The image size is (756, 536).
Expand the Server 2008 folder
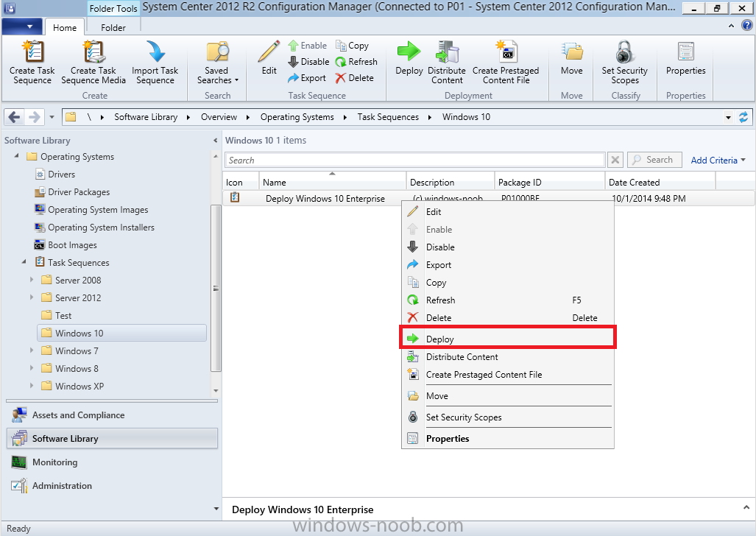(x=32, y=279)
